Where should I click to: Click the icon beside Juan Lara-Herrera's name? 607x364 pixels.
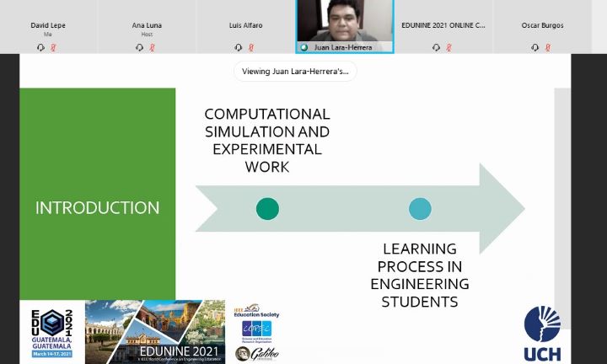pos(304,48)
